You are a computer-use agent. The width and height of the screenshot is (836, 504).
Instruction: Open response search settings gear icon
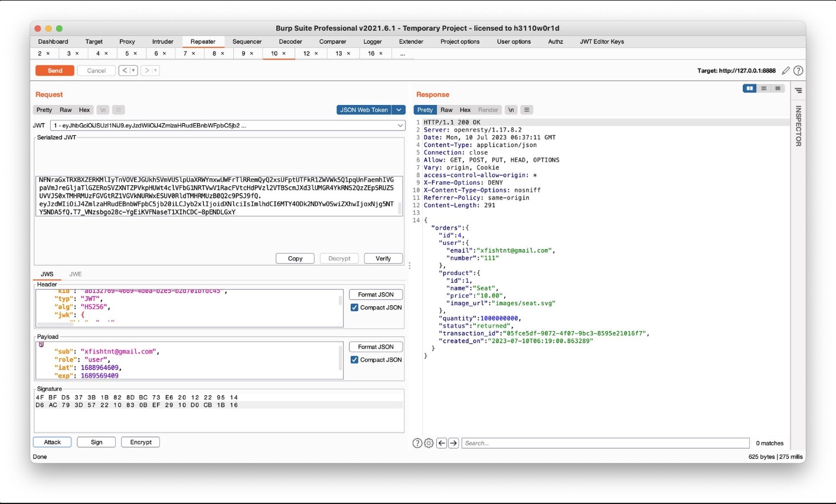coord(429,443)
